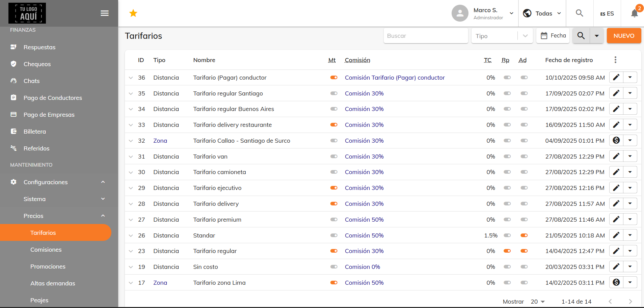Click the Billetera wallet icon in sidebar
Image resolution: width=644 pixels, height=308 pixels.
coord(14,131)
